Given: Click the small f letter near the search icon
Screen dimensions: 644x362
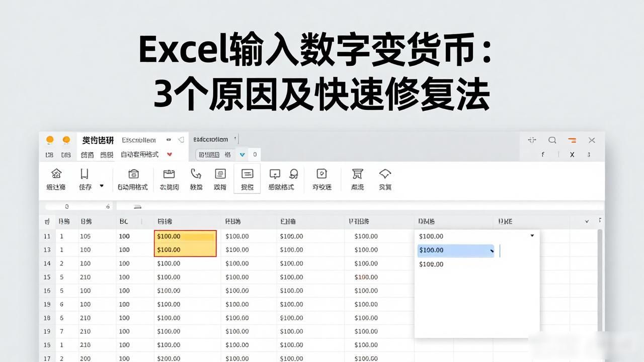Looking at the screenshot, I should [x=543, y=155].
